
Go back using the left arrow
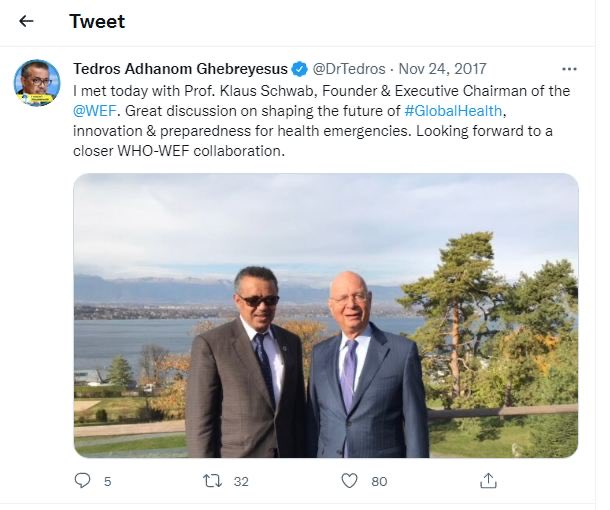pyautogui.click(x=26, y=21)
